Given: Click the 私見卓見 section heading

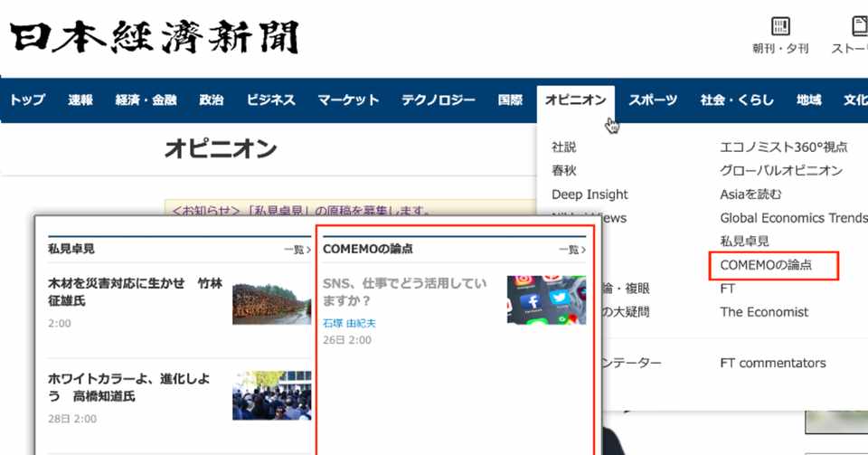Looking at the screenshot, I should pyautogui.click(x=71, y=249).
